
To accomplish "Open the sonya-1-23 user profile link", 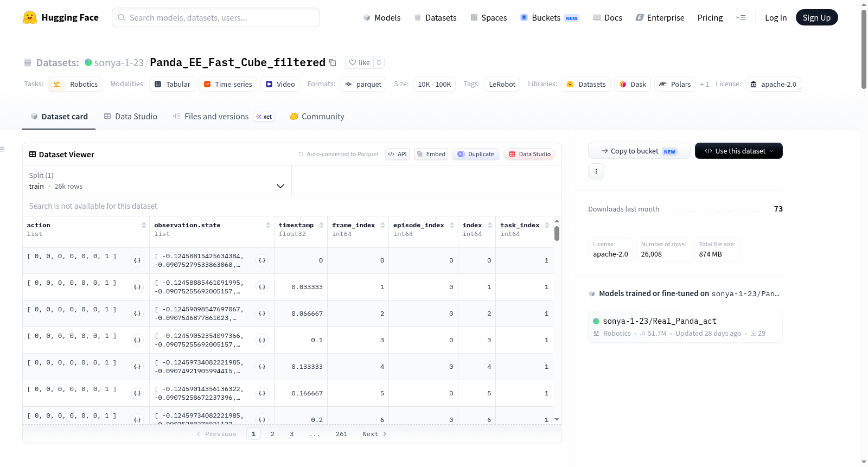I will tap(119, 63).
